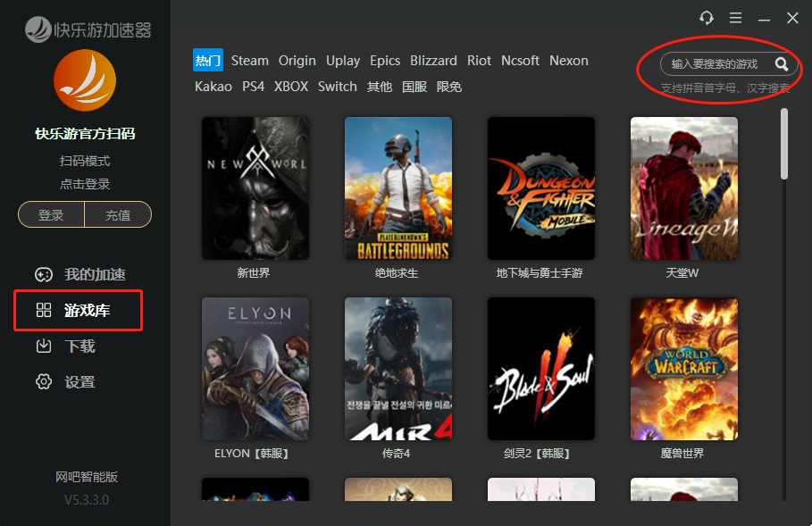Screen dimensions: 812x526
Task: Click the 快乐游加速器 logo at top
Action: pos(88,29)
